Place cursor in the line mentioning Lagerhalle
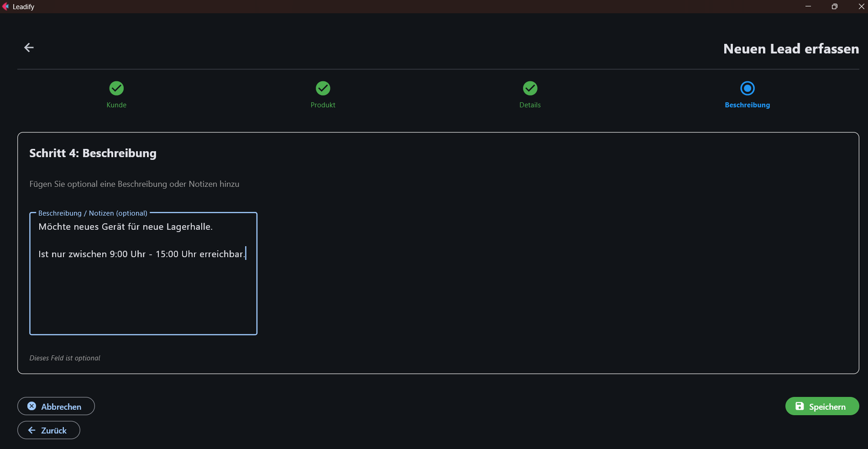Viewport: 868px width, 449px height. click(x=125, y=227)
